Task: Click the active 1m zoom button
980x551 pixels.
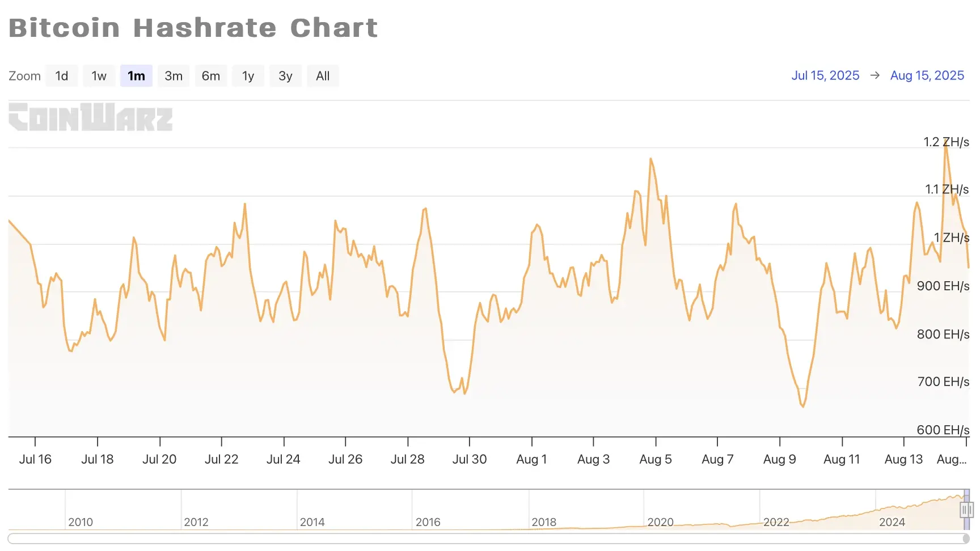Action: (136, 76)
